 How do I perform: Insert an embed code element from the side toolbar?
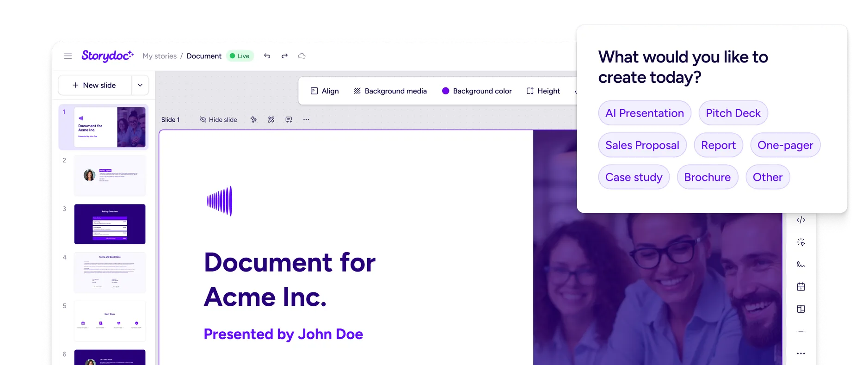pos(801,220)
